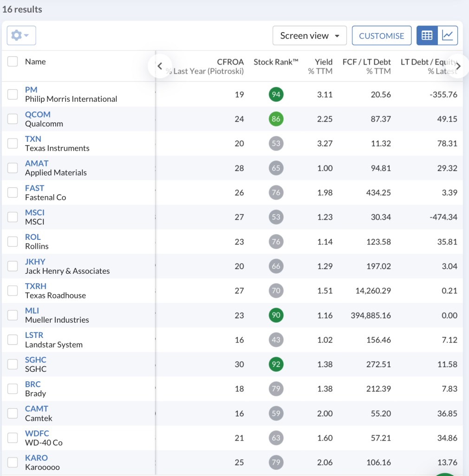Viewport: 469px width, 476px height.
Task: Tick the select-all checkbox beside Name
Action: (13, 62)
